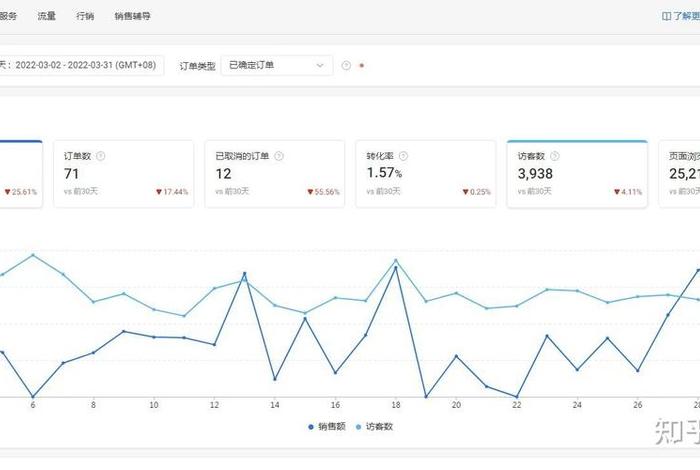Open the 销售辅导 tab
The image size is (700, 470).
[131, 17]
